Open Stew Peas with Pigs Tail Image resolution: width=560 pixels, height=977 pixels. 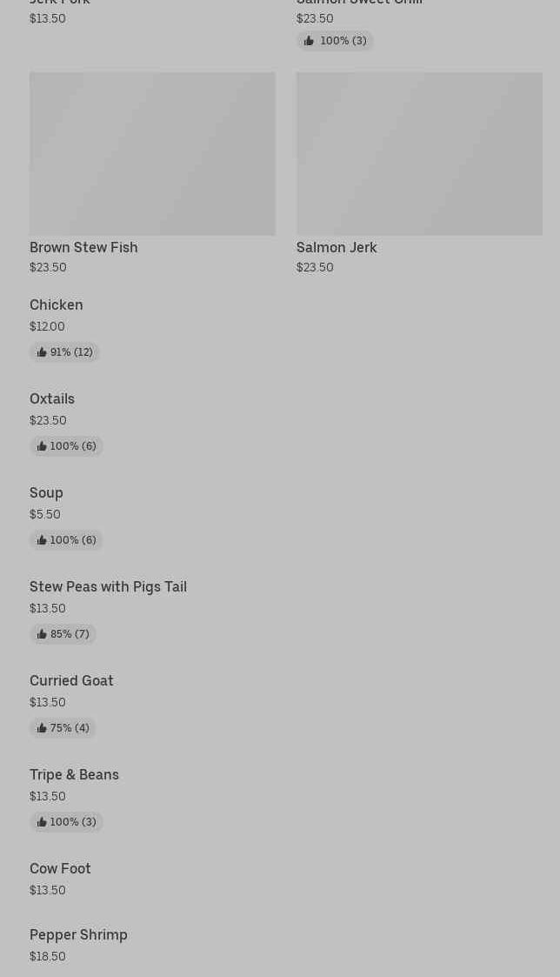tap(108, 586)
